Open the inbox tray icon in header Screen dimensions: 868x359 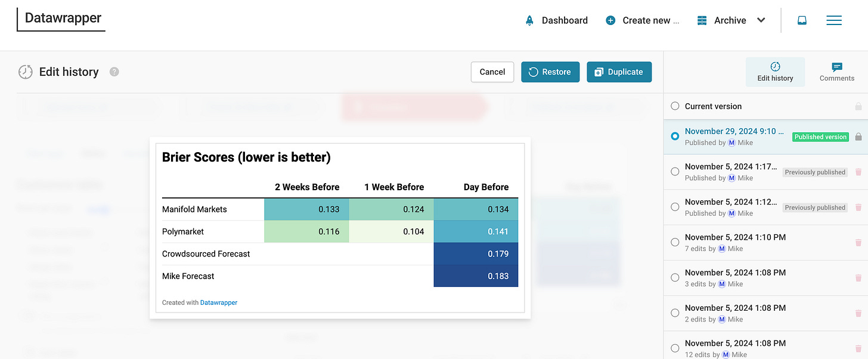(x=802, y=20)
